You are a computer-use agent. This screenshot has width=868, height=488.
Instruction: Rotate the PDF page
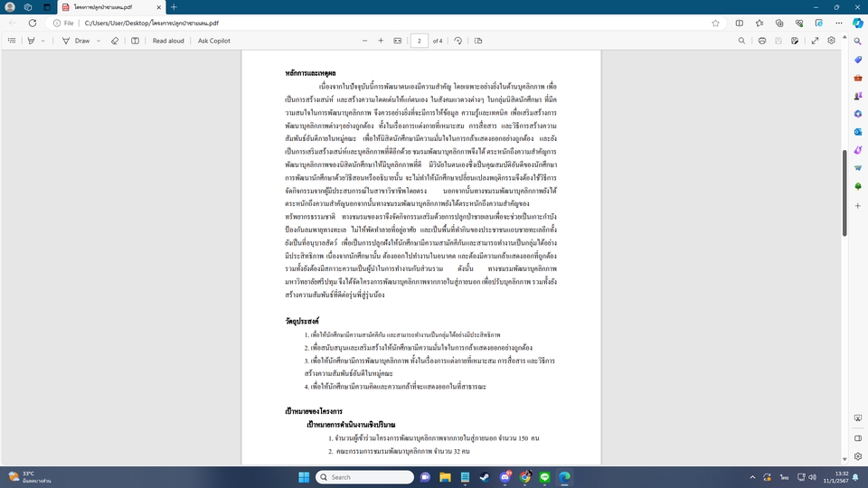[x=458, y=41]
